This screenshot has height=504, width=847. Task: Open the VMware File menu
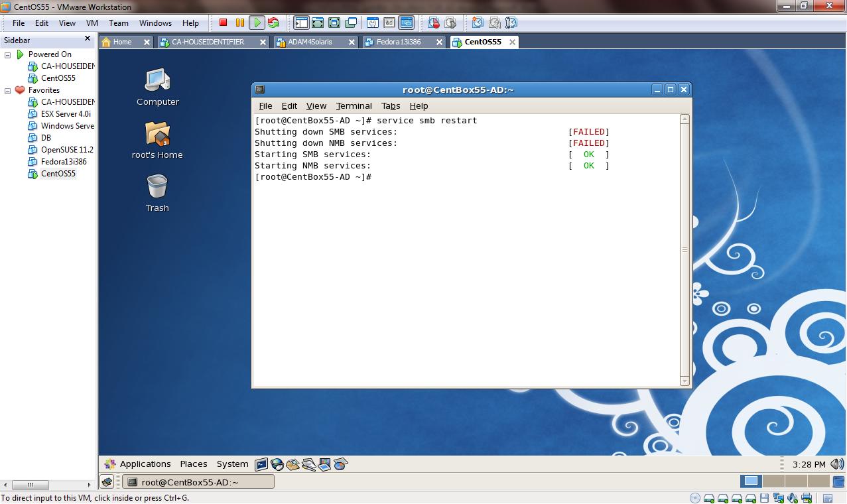coord(19,23)
